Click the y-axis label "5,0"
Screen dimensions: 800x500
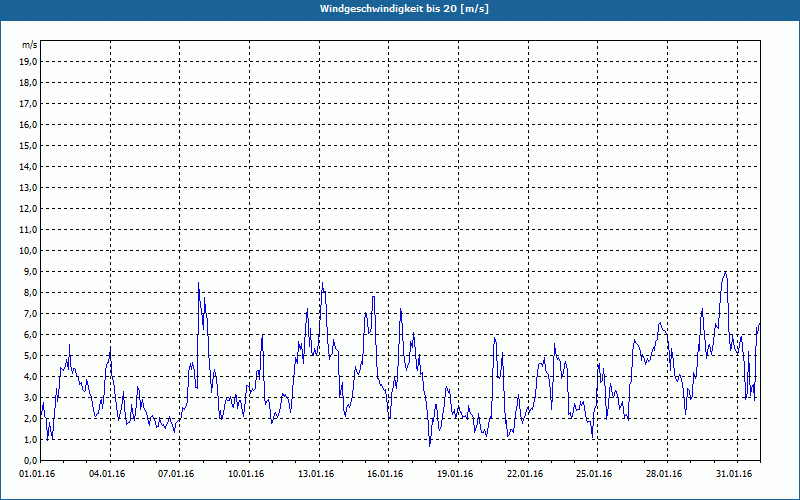(30, 356)
